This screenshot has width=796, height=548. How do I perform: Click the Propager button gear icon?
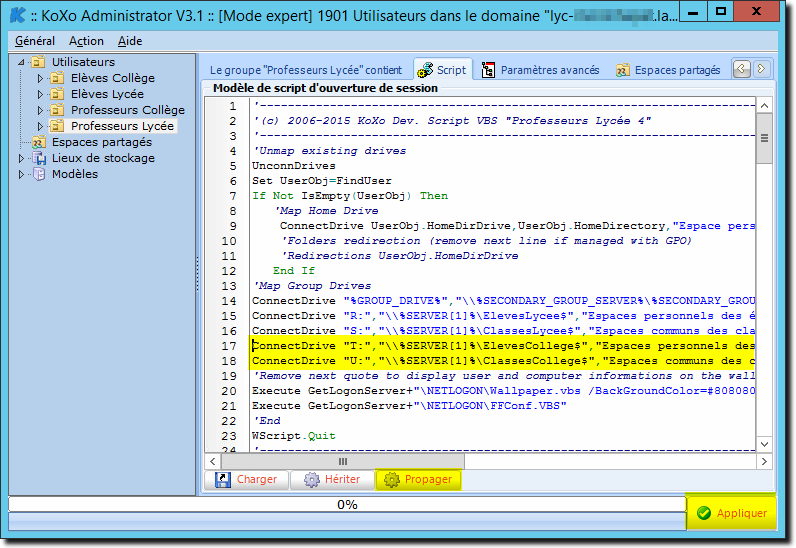(391, 479)
